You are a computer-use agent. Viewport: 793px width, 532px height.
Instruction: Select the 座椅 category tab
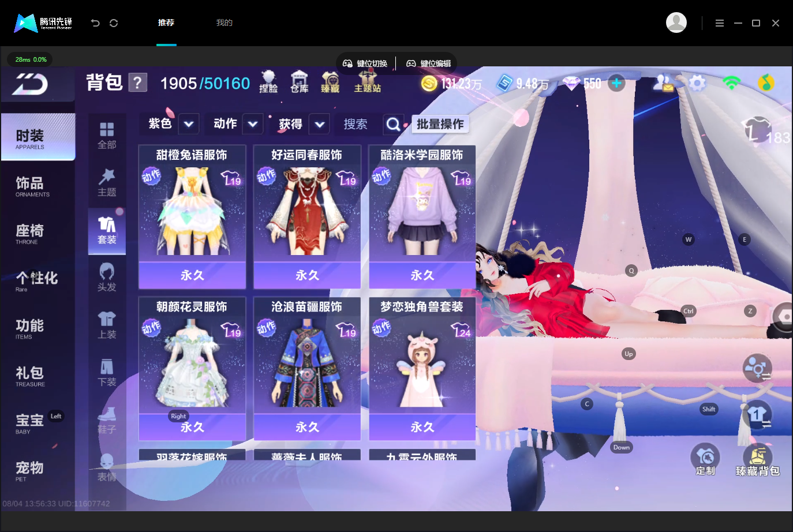click(38, 233)
